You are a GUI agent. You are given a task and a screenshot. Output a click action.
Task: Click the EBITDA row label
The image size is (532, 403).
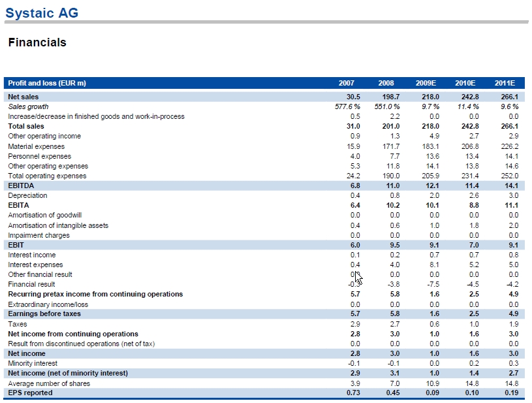click(x=21, y=185)
